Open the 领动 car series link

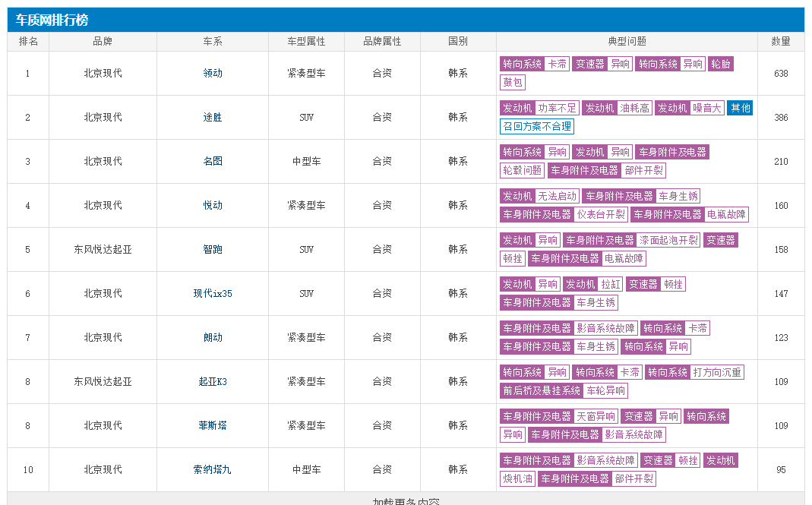point(213,74)
